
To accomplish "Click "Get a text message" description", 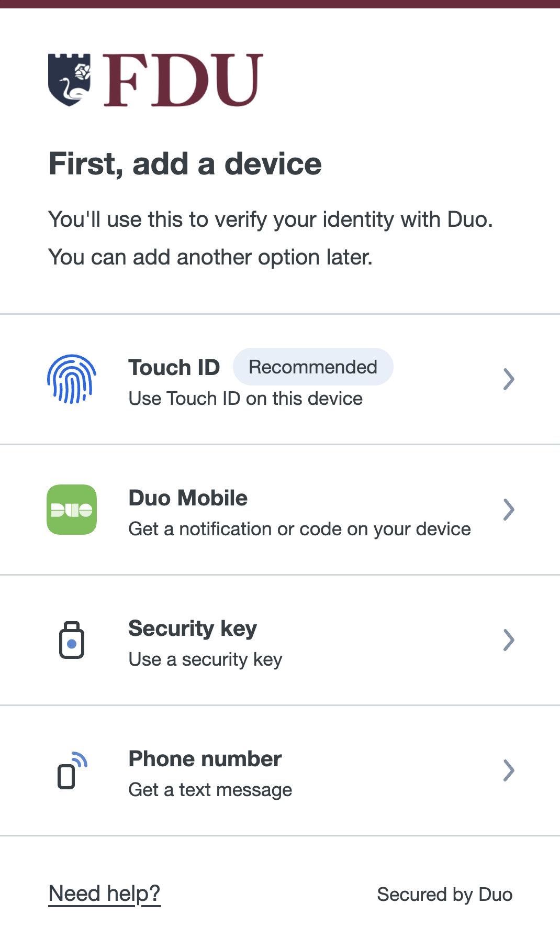I will click(x=210, y=789).
